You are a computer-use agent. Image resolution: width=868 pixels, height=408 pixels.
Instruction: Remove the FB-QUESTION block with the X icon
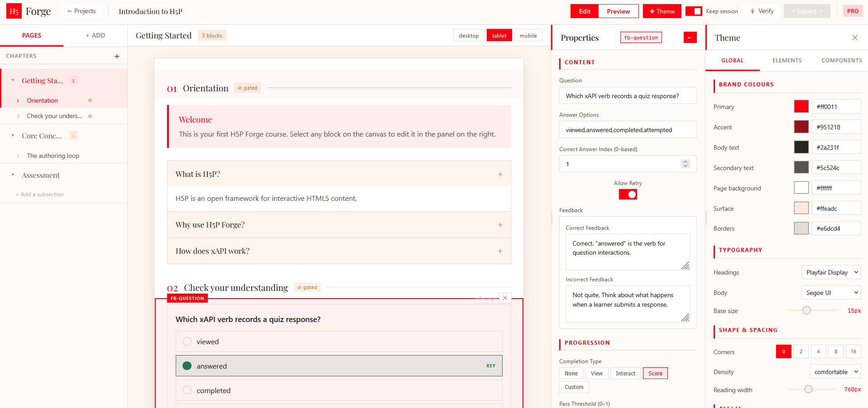(x=505, y=298)
